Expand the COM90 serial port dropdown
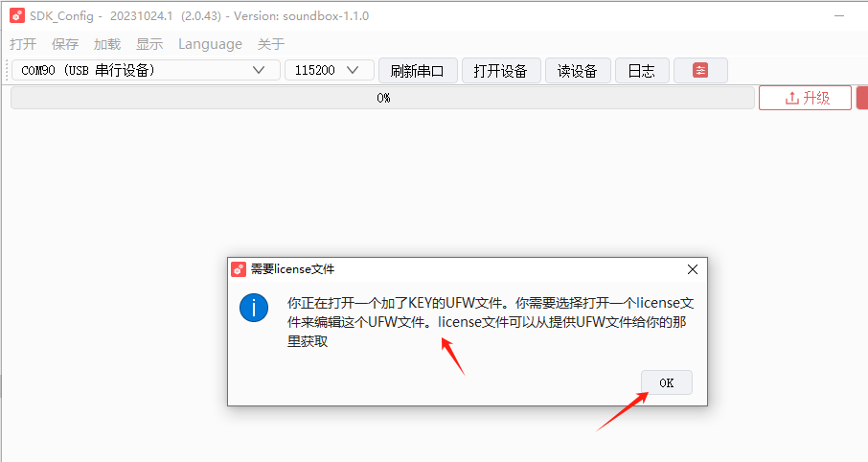The height and width of the screenshot is (462, 868). tap(146, 70)
